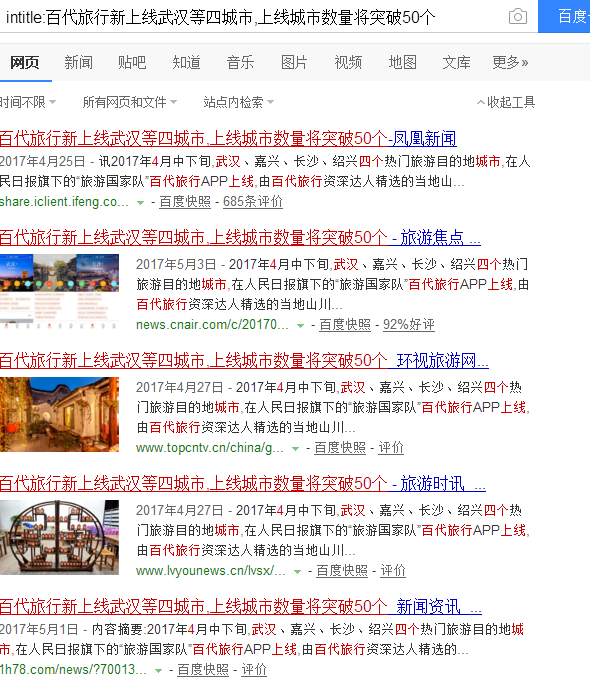The width and height of the screenshot is (590, 690).
Task: View the 685条评价 reviews link
Action: pyautogui.click(x=253, y=202)
